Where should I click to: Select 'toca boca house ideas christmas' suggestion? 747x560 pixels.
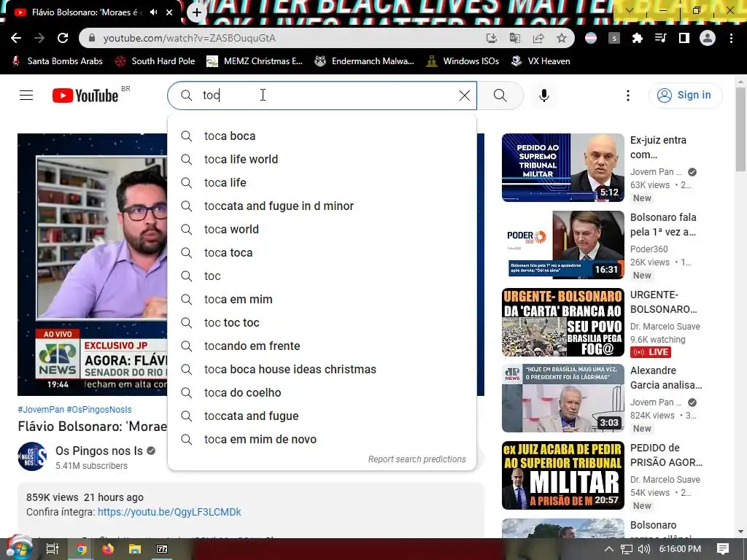[322, 369]
